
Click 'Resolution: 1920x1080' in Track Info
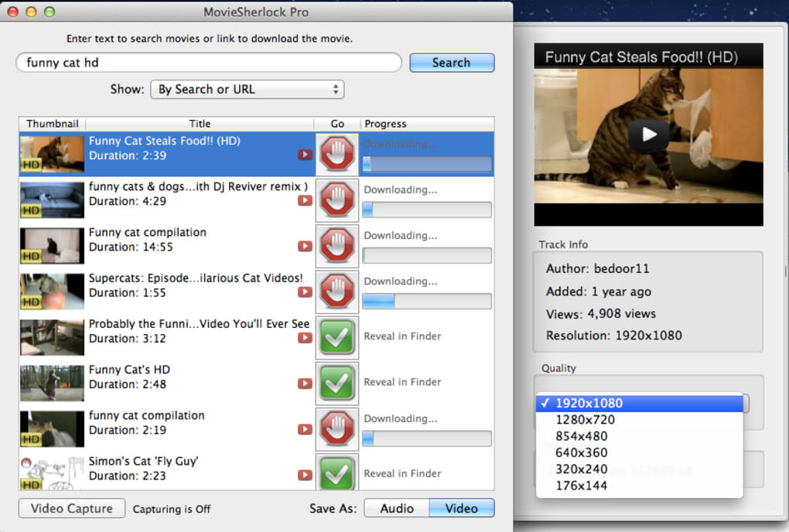(x=614, y=336)
